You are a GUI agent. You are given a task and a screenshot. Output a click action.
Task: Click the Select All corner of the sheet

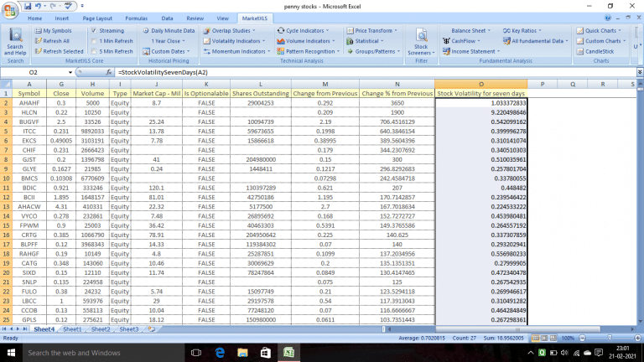(6, 84)
